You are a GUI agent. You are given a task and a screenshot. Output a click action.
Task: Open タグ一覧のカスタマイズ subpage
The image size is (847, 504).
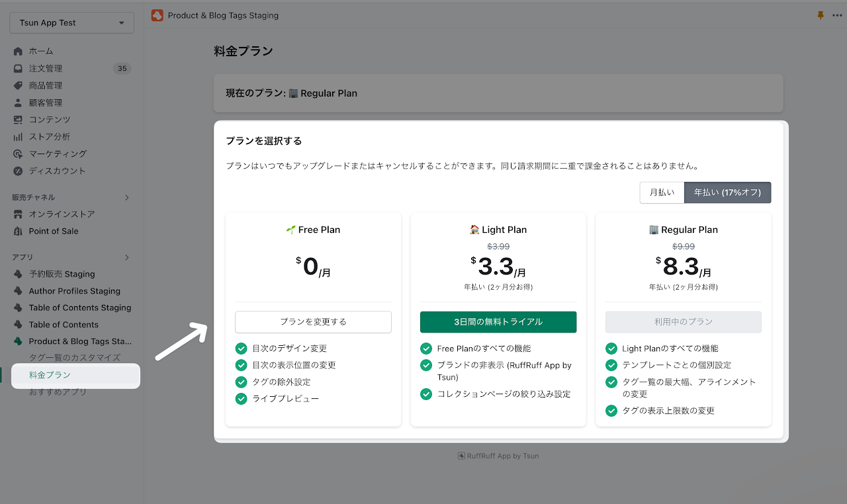point(75,358)
